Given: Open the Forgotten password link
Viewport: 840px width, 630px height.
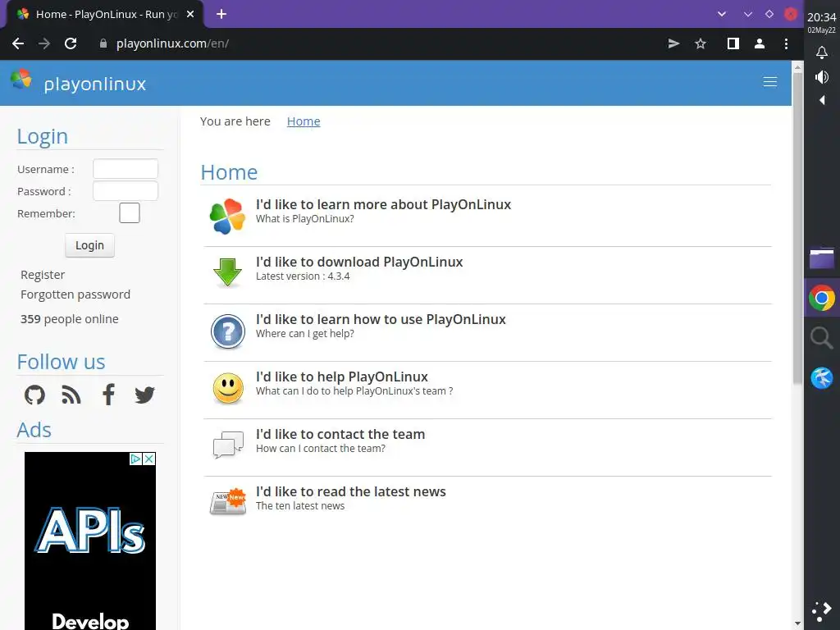Looking at the screenshot, I should coord(75,294).
